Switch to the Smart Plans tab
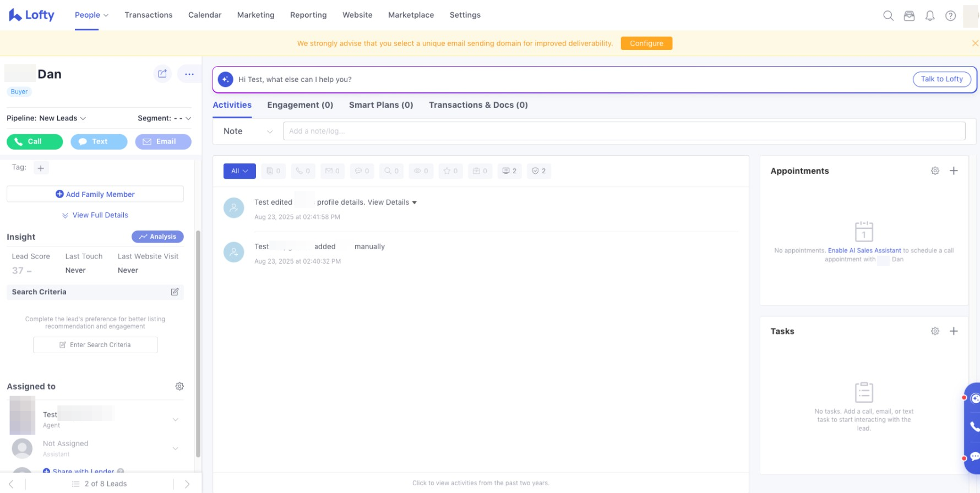The height and width of the screenshot is (493, 980). click(380, 105)
